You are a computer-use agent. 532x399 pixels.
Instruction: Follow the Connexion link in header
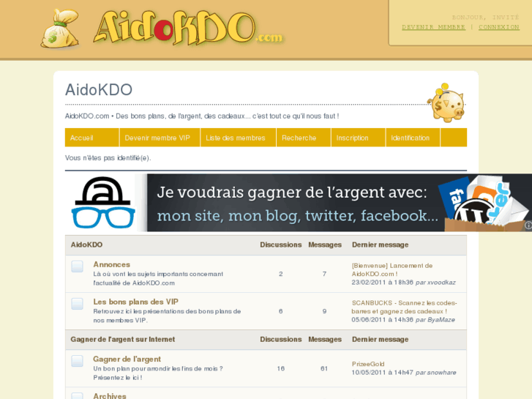pos(499,27)
